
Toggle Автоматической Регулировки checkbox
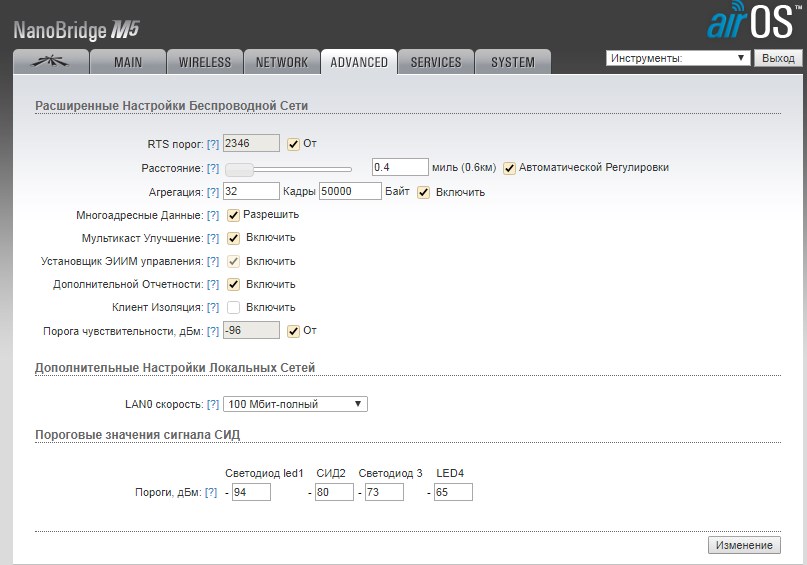point(509,168)
